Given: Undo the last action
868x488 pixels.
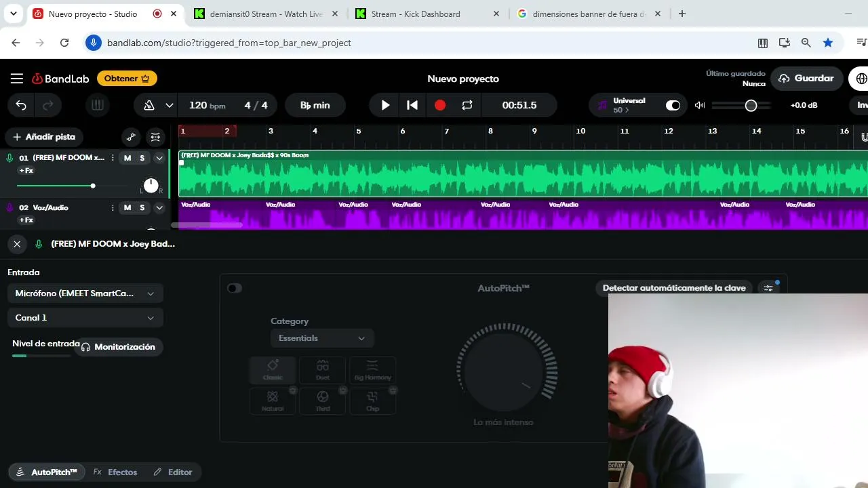Looking at the screenshot, I should tap(21, 105).
